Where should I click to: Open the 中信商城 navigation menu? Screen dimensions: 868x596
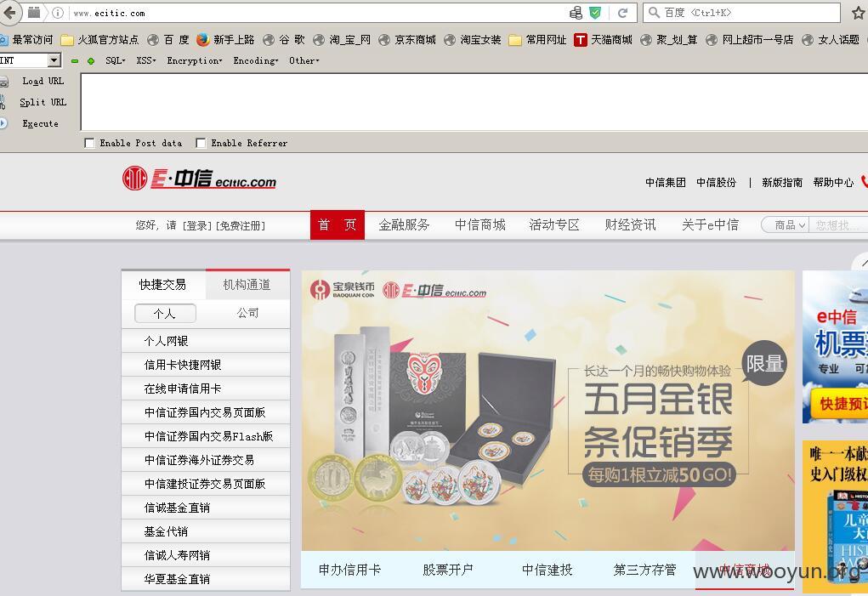[480, 224]
